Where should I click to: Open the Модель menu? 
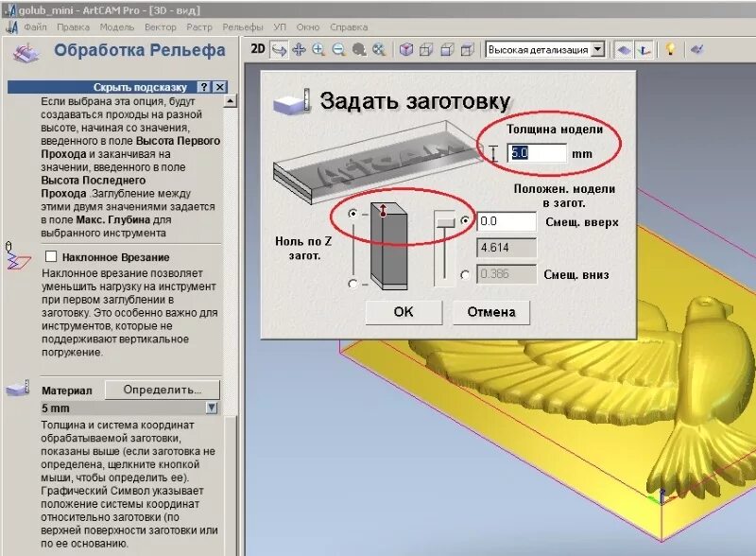(116, 27)
